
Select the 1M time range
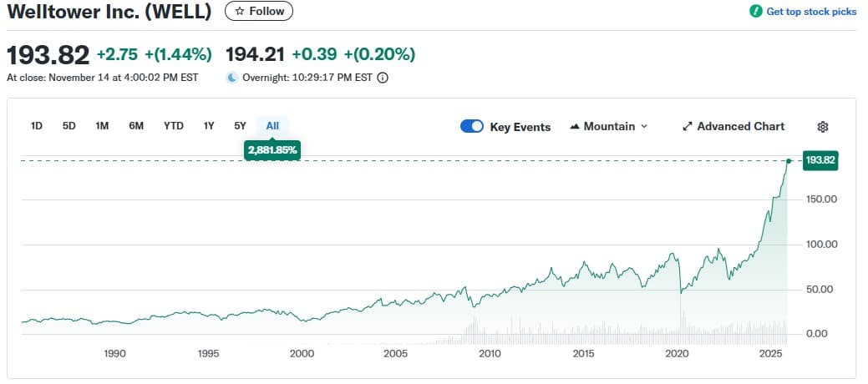point(102,126)
